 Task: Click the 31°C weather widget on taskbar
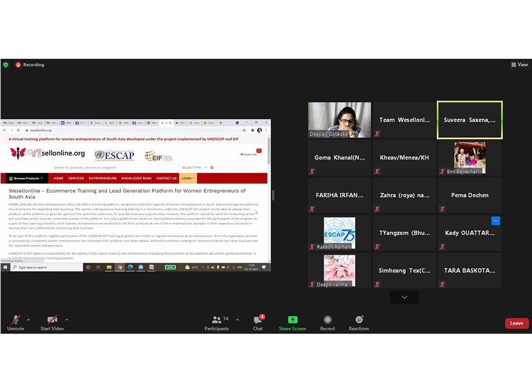coord(192,268)
